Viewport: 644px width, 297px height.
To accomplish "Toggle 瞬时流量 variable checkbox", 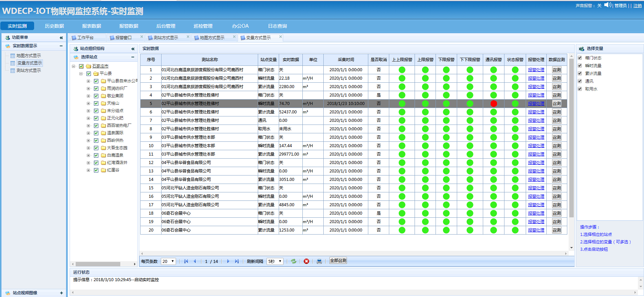I will point(580,65).
